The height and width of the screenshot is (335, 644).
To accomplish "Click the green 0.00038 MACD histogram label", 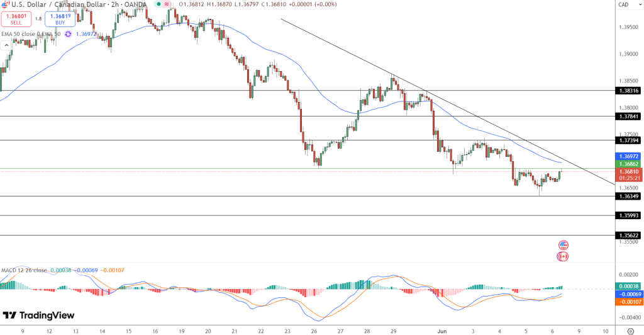I will tap(628, 286).
